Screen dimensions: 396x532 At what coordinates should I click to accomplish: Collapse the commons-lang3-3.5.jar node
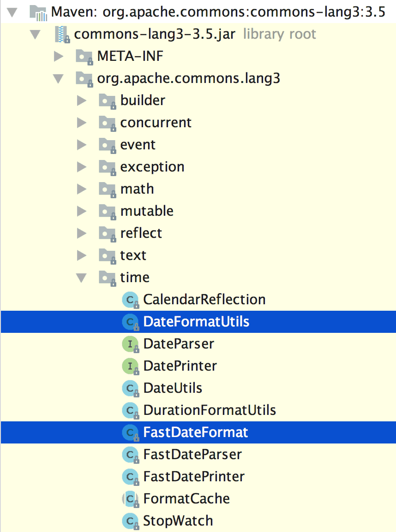pyautogui.click(x=35, y=35)
